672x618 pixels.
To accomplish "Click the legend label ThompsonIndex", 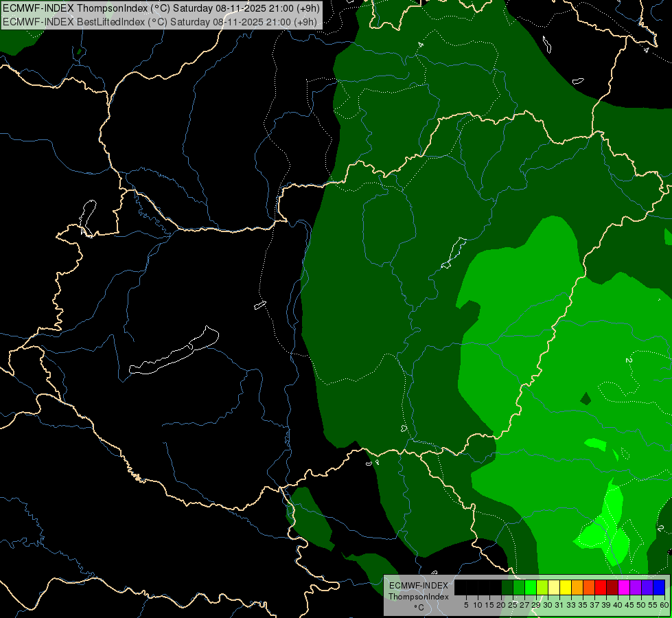I will (419, 597).
